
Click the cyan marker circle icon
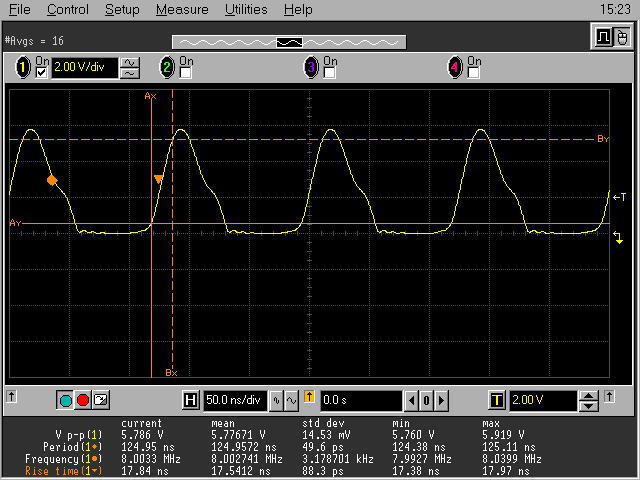tap(66, 400)
